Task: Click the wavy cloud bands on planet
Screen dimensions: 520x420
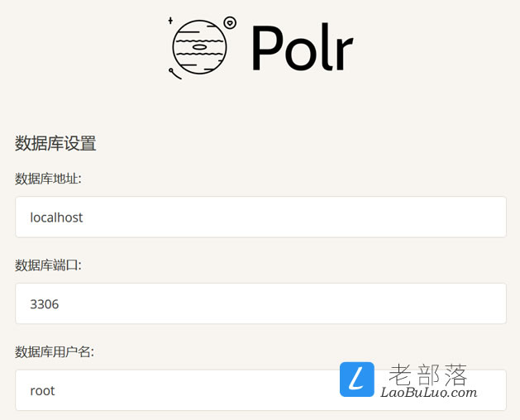Action: coord(199,47)
